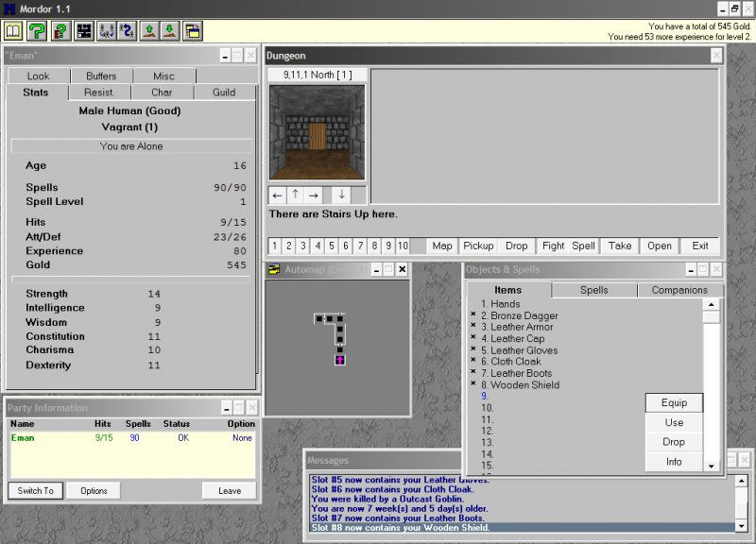Click the yellow windows arrangement toolbar icon
The height and width of the screenshot is (544, 756).
pos(193,31)
